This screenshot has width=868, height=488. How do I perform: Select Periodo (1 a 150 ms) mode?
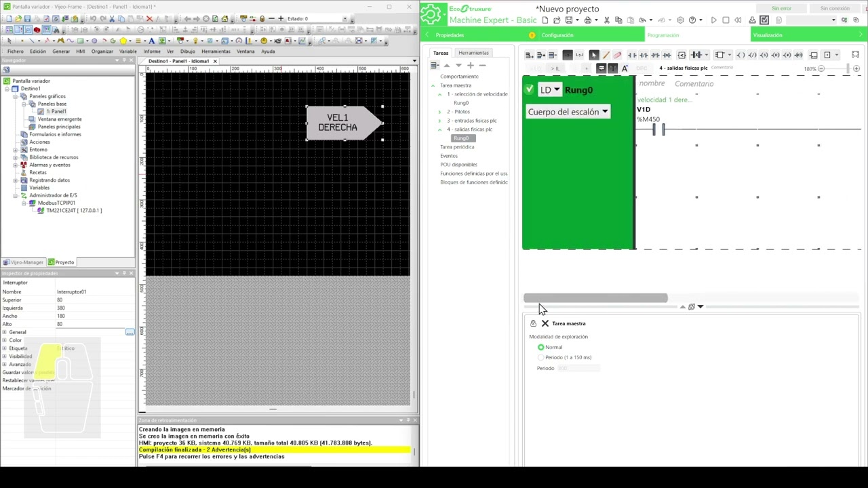coord(541,357)
